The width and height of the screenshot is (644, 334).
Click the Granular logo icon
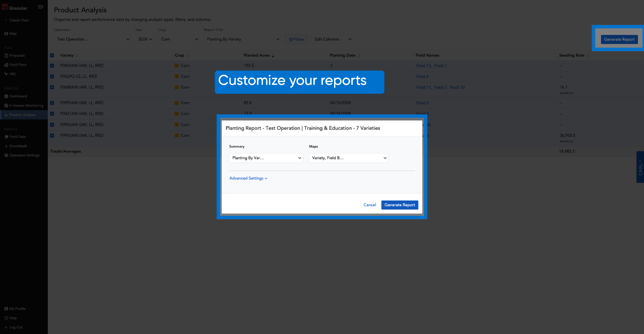[5, 7]
